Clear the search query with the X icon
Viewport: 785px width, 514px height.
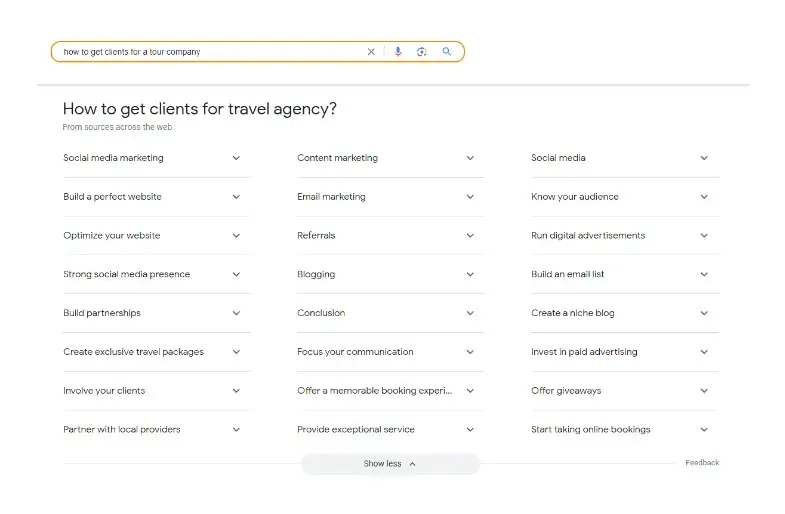[371, 52]
